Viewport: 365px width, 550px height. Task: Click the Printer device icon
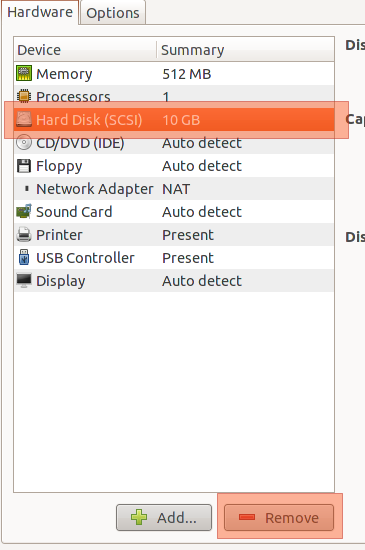(x=24, y=235)
